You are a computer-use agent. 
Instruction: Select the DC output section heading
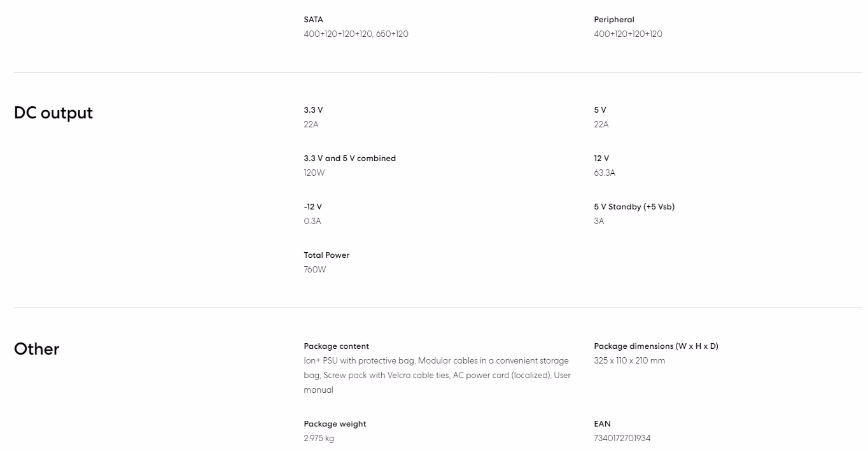tap(53, 113)
